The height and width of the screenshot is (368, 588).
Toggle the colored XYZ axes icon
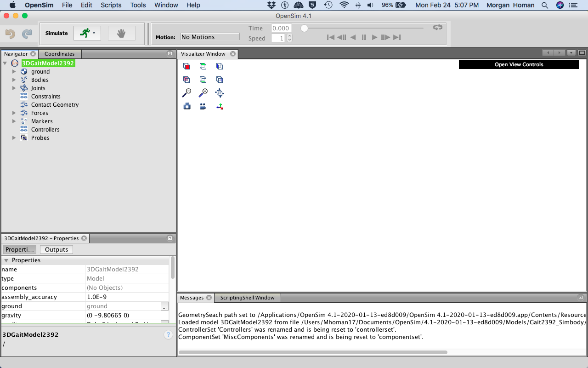[220, 106]
